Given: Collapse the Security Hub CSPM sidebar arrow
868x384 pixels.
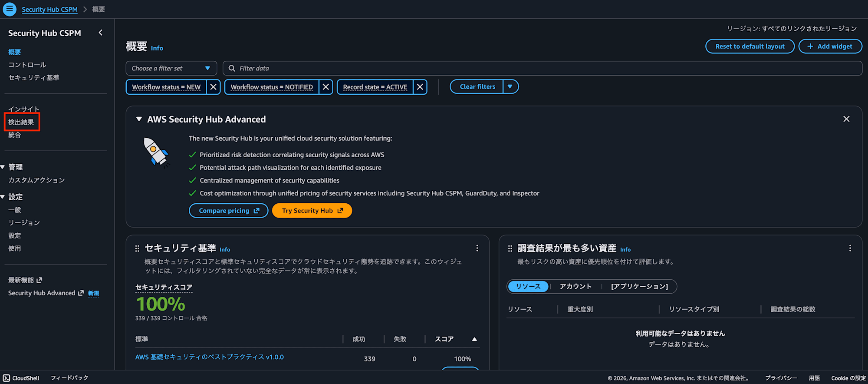Looking at the screenshot, I should pyautogui.click(x=101, y=33).
